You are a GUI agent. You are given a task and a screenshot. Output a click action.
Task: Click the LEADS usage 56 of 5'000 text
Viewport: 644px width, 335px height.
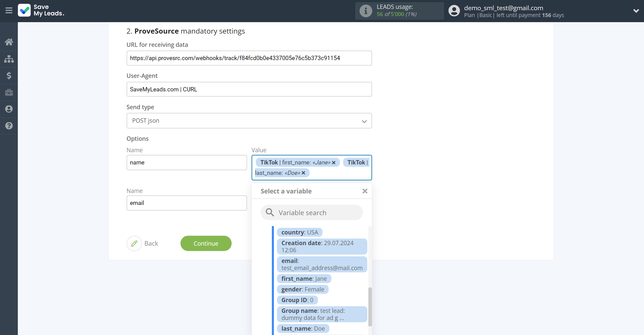click(x=397, y=14)
